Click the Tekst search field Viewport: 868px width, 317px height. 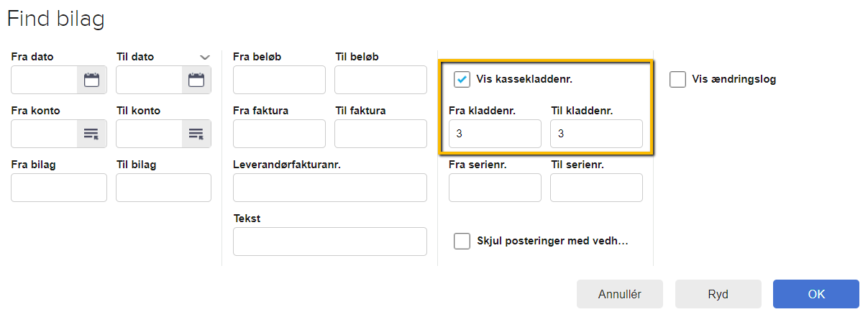click(330, 242)
